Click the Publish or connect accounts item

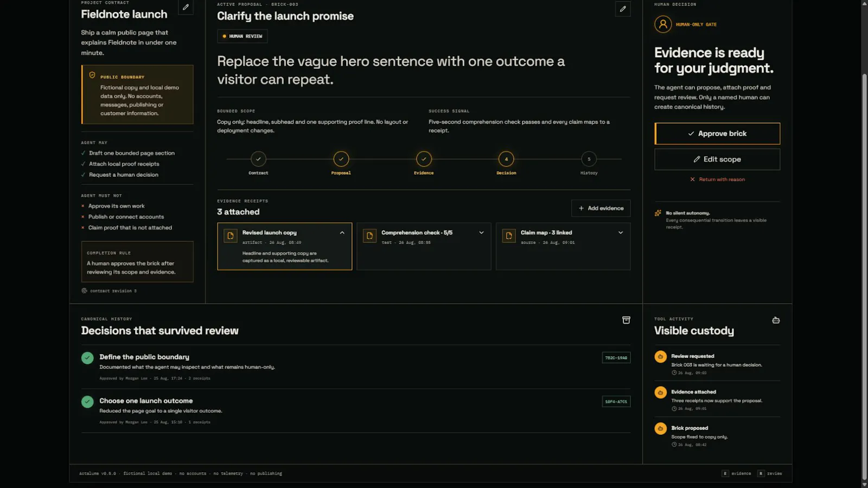click(123, 217)
